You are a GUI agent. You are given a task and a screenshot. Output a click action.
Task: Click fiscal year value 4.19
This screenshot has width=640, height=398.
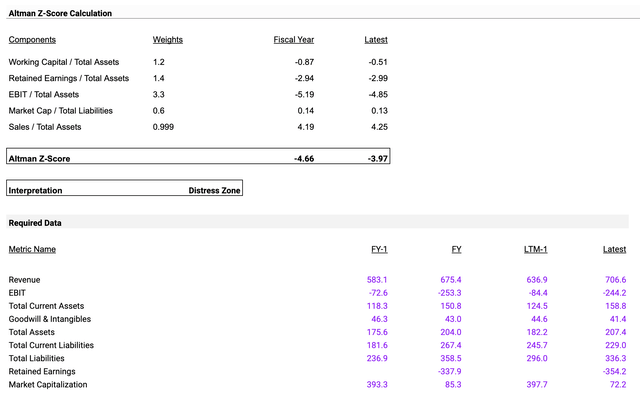pos(306,127)
